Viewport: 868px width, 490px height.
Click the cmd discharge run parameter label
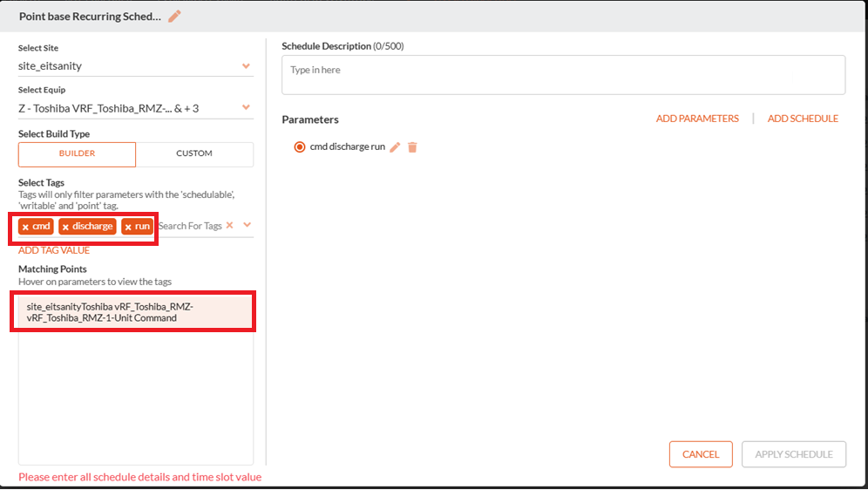click(347, 146)
